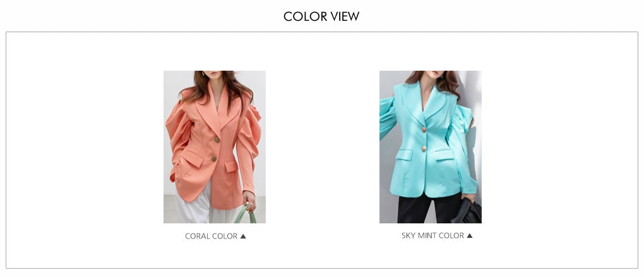Select the SKY MINT COLOR label text
The width and height of the screenshot is (644, 277).
click(x=433, y=235)
